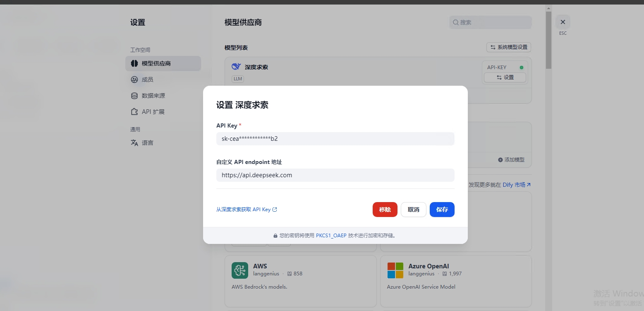644x311 pixels.
Task: Click the 深度求索 whale logo
Action: pyautogui.click(x=236, y=67)
